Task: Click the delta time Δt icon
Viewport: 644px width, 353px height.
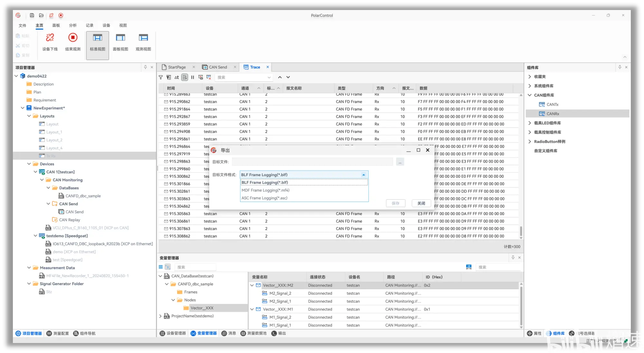Action: pos(177,77)
